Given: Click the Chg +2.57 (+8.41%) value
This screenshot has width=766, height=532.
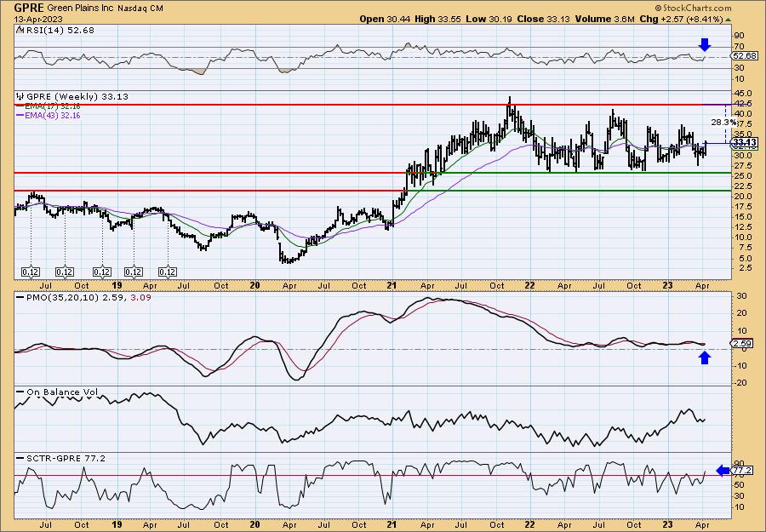Looking at the screenshot, I should pos(681,19).
